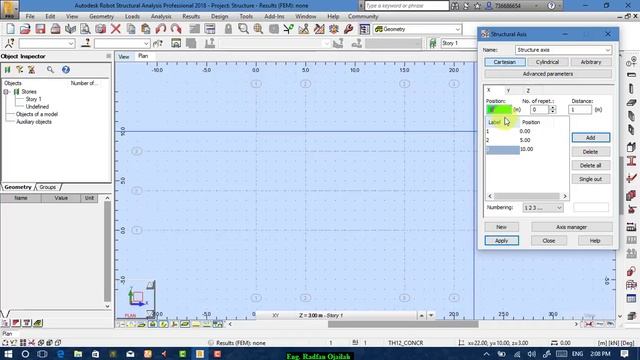640x360 pixels.
Task: Click the Object Inspector properties vertical scrollbar
Action: coord(107,252)
